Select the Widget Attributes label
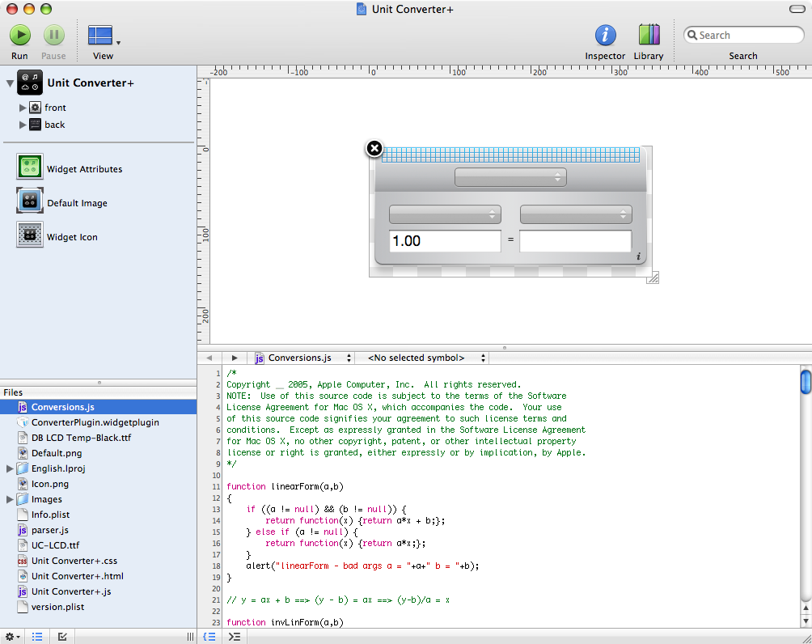The width and height of the screenshot is (812, 644). (x=84, y=169)
